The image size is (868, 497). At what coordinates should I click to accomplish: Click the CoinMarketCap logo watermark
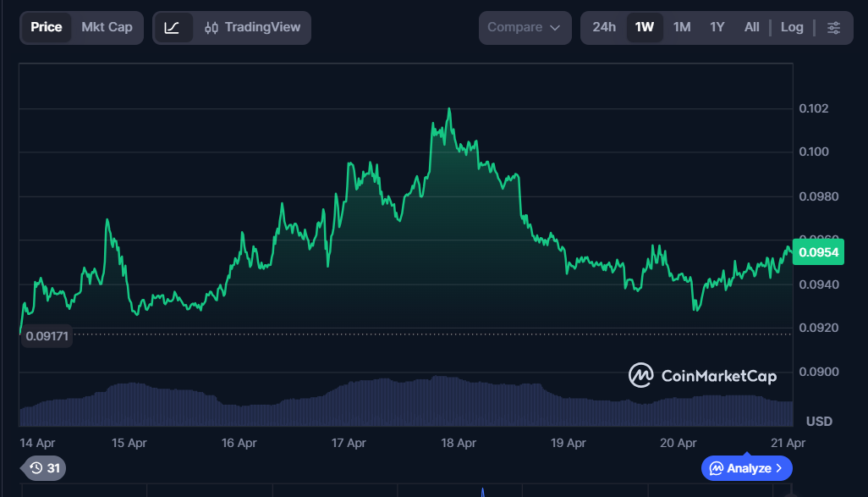(702, 375)
